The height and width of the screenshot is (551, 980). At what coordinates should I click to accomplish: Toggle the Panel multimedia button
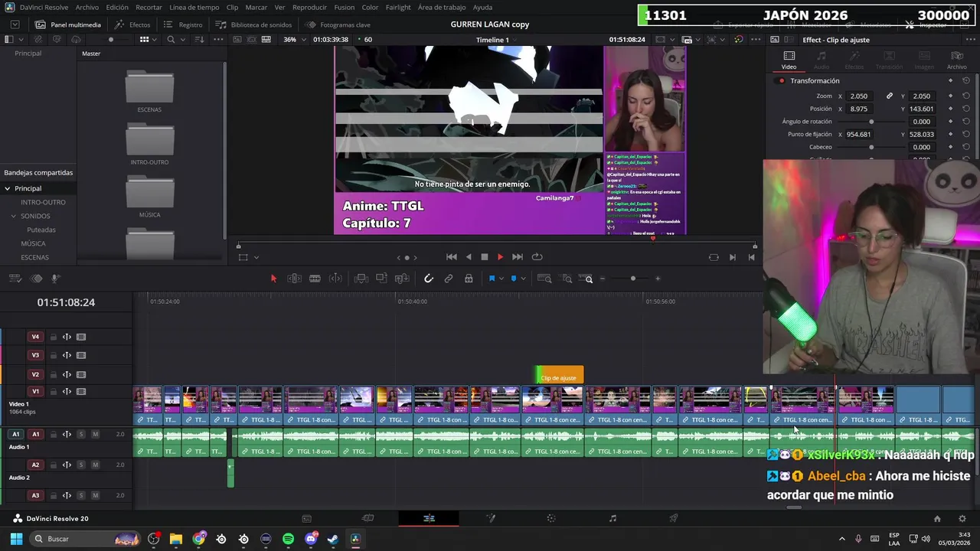click(67, 24)
